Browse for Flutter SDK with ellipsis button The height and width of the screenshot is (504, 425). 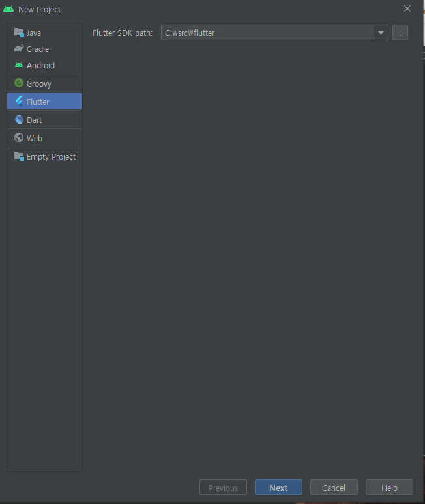(400, 33)
